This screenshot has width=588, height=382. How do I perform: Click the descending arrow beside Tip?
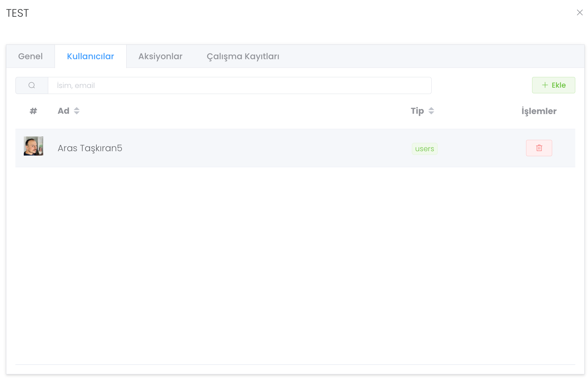click(x=431, y=113)
